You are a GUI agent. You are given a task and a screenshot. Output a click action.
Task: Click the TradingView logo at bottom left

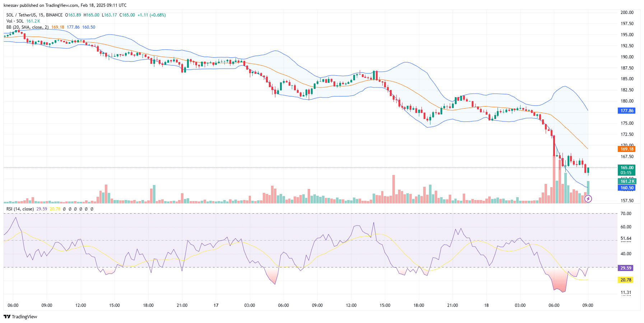[x=20, y=317]
